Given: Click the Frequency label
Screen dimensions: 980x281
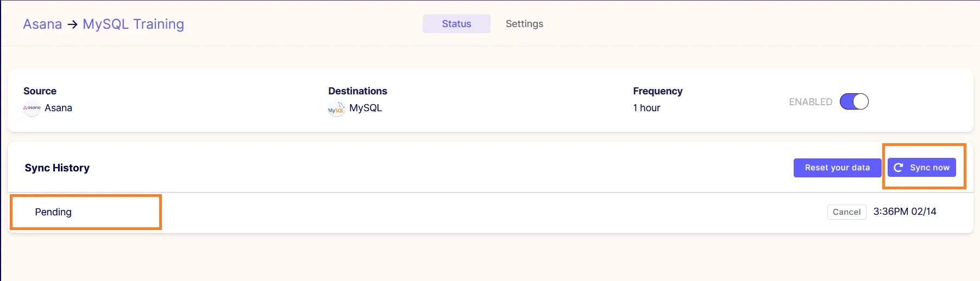Looking at the screenshot, I should (657, 91).
